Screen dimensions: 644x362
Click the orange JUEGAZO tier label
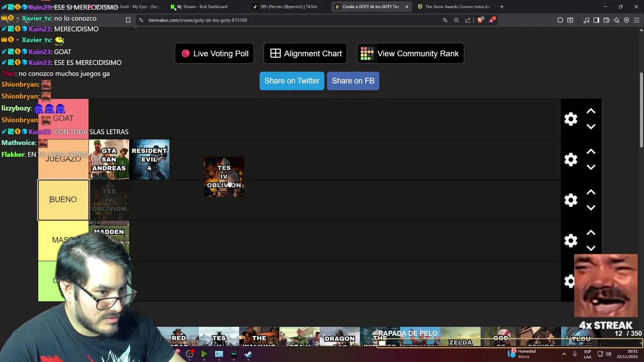[63, 159]
